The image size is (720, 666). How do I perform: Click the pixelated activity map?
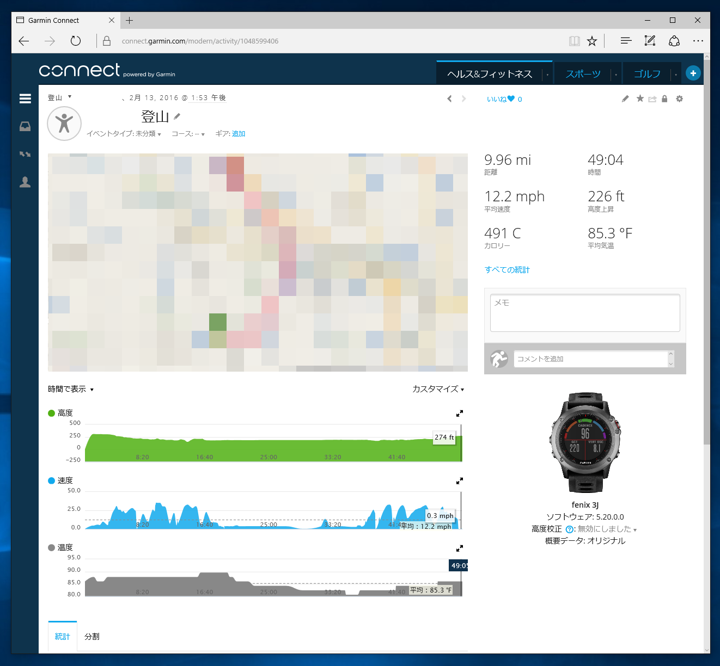click(258, 262)
